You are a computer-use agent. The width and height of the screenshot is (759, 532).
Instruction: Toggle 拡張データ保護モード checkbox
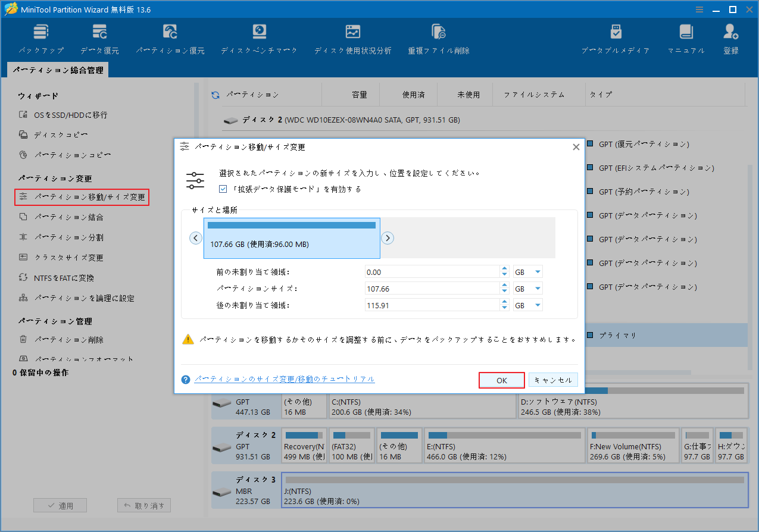coord(223,189)
